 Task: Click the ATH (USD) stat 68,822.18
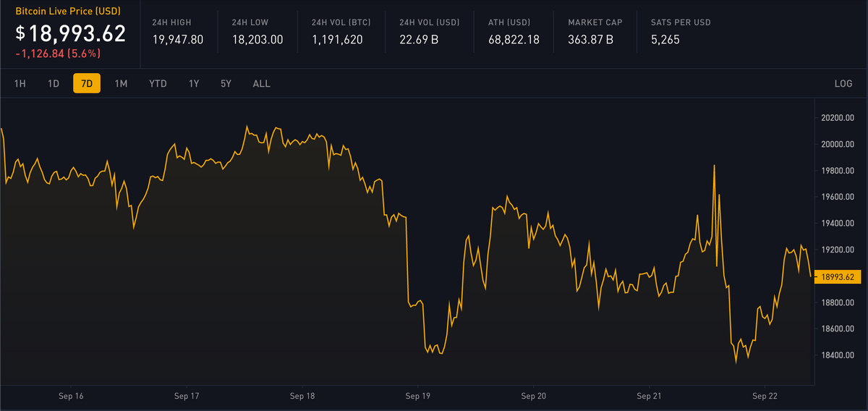click(514, 39)
